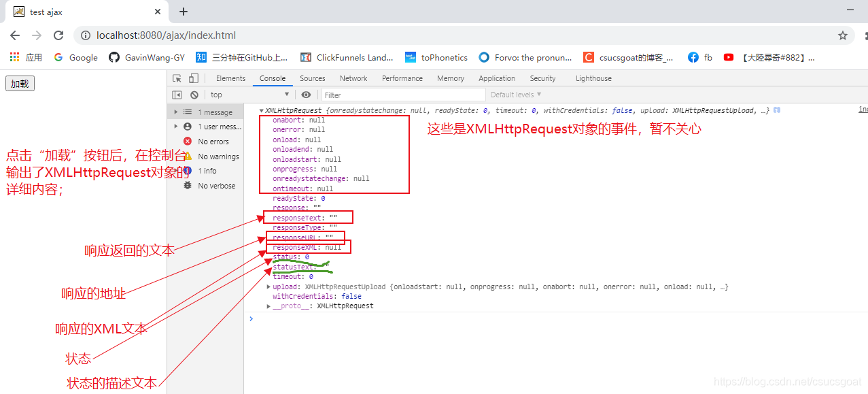Open the 三分钟在GitHub上 Zhihu bookmark
Viewport: 868px width, 394px height.
(242, 57)
